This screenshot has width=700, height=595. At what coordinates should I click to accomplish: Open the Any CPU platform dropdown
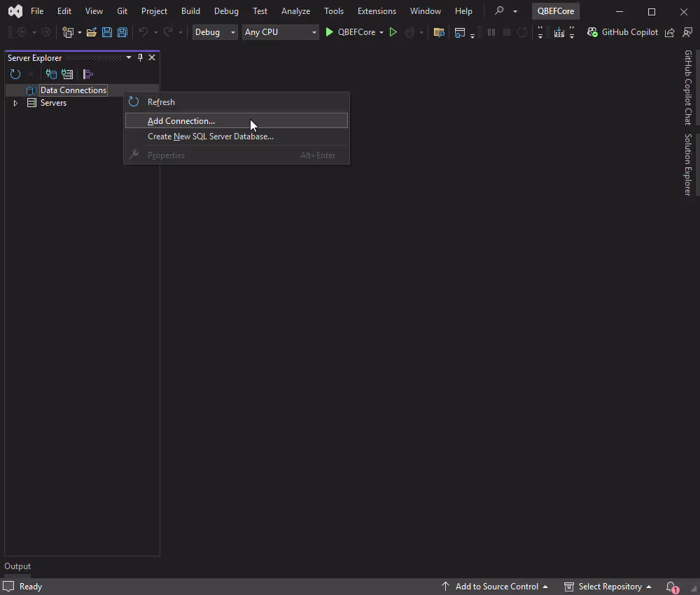click(x=281, y=32)
